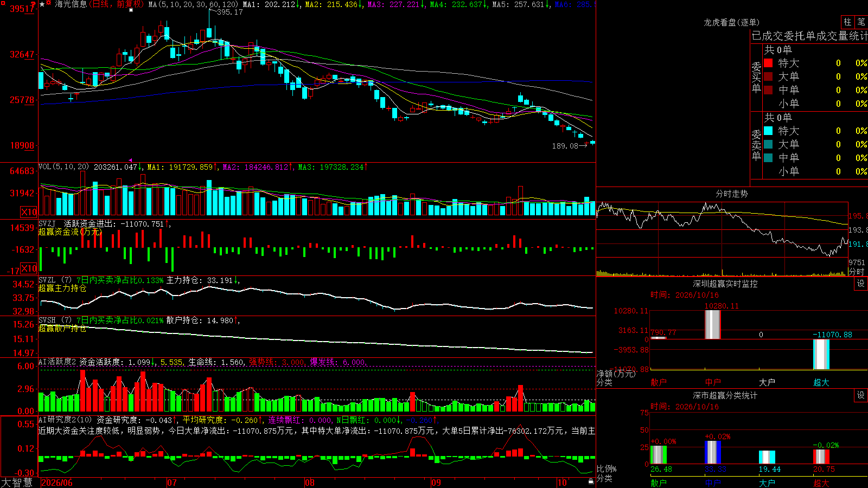Click the 395.17 high price label
Viewport: 868px width, 488px height.
point(230,12)
